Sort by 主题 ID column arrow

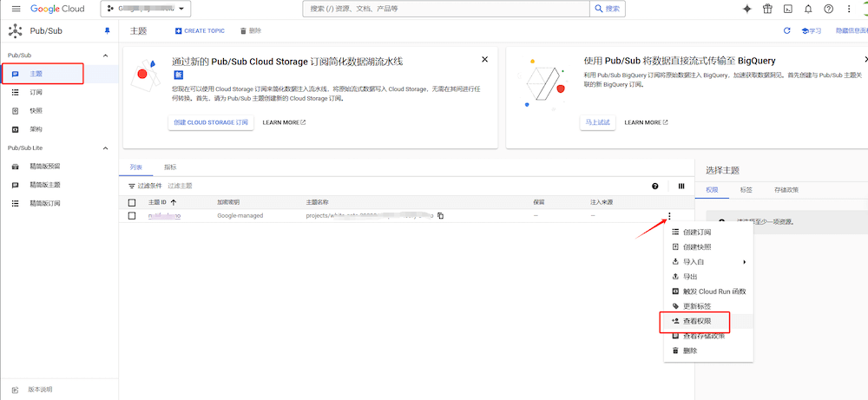click(174, 202)
